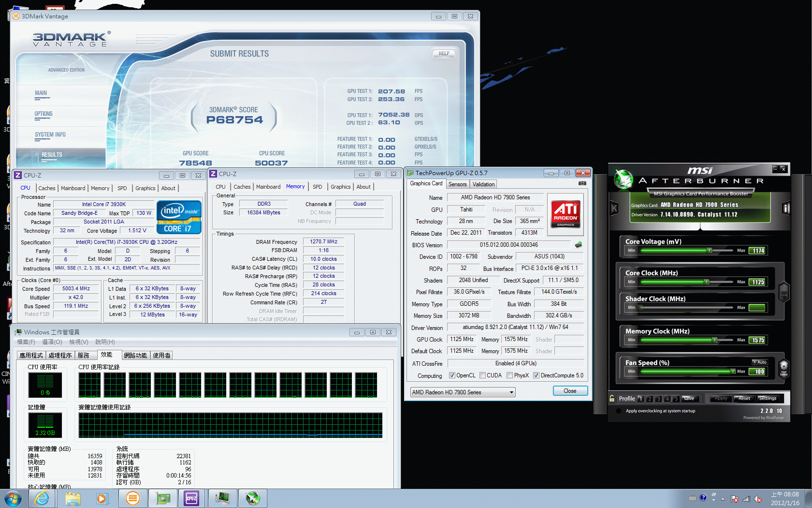Screen dimensions: 812x508
Task: Select profile slot 5 in Afterburner
Action: click(676, 399)
